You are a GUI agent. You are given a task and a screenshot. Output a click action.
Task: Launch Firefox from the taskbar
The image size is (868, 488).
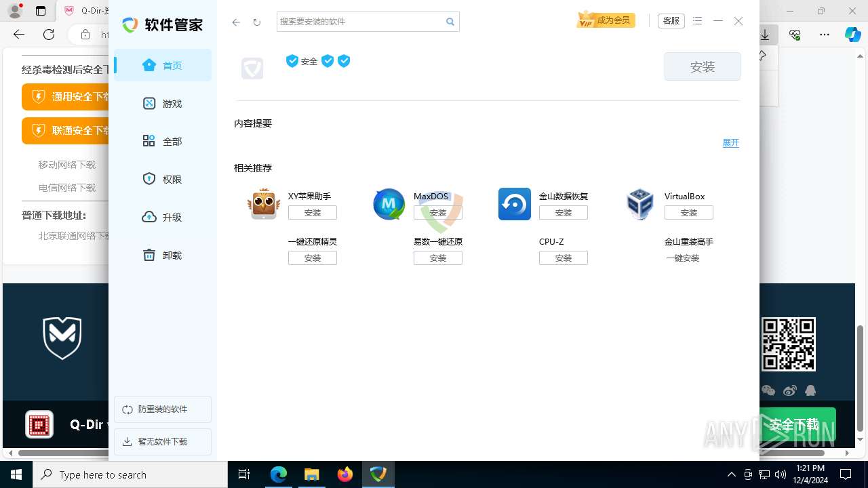tap(345, 474)
